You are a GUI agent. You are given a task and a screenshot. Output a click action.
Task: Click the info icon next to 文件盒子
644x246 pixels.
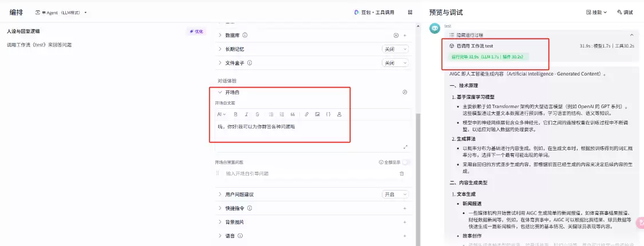pos(250,63)
